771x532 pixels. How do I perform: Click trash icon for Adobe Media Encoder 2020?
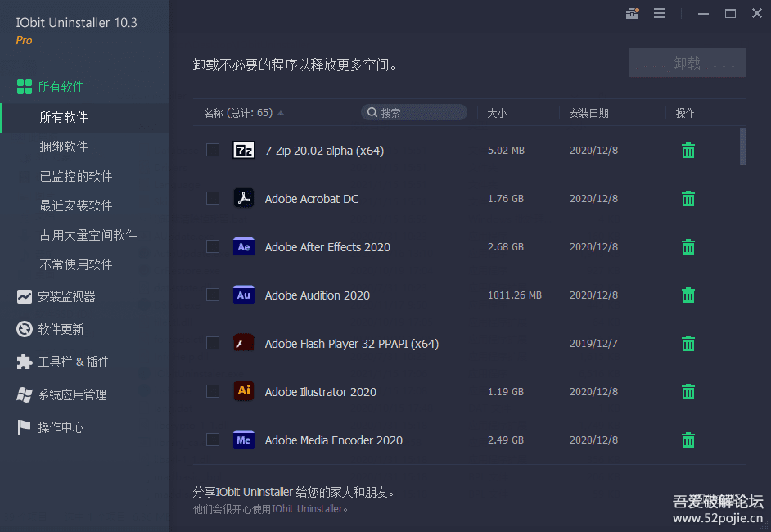click(x=688, y=440)
